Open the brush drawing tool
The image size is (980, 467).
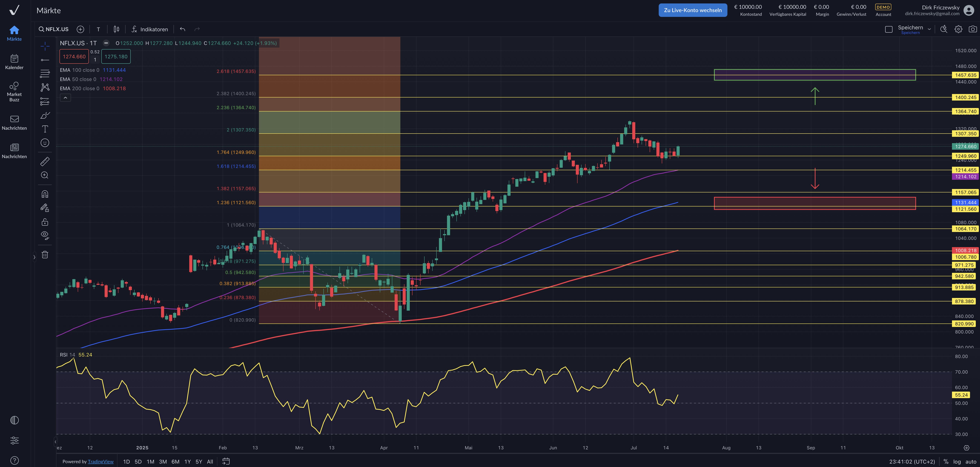tap(45, 115)
